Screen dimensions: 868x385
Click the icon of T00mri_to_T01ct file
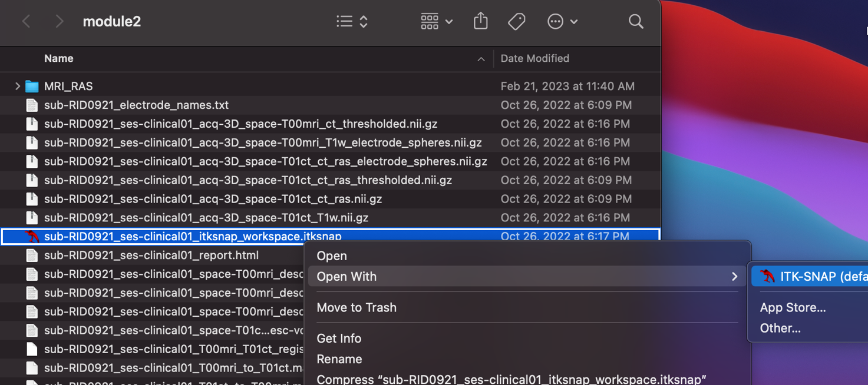32,368
